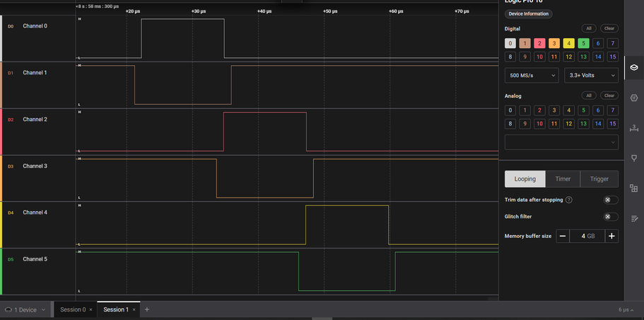Screen dimensions: 644x320
Task: Enable analog channel 9
Action: 525,124
